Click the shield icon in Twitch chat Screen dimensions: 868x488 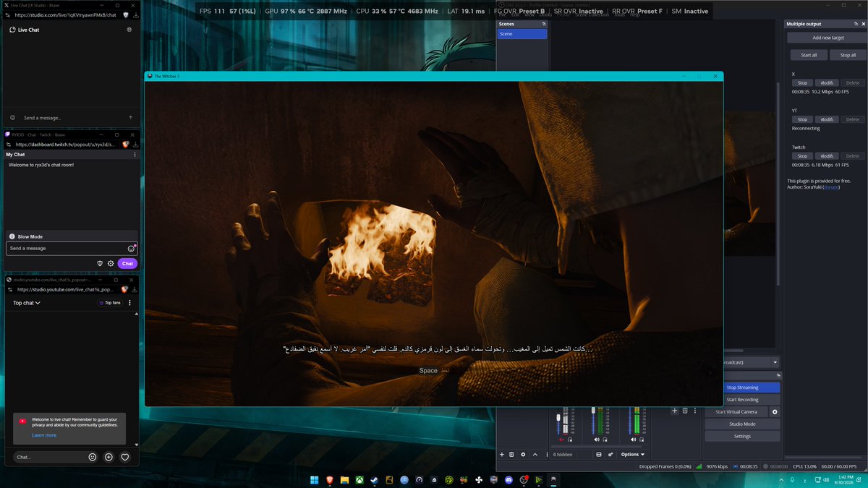101,263
